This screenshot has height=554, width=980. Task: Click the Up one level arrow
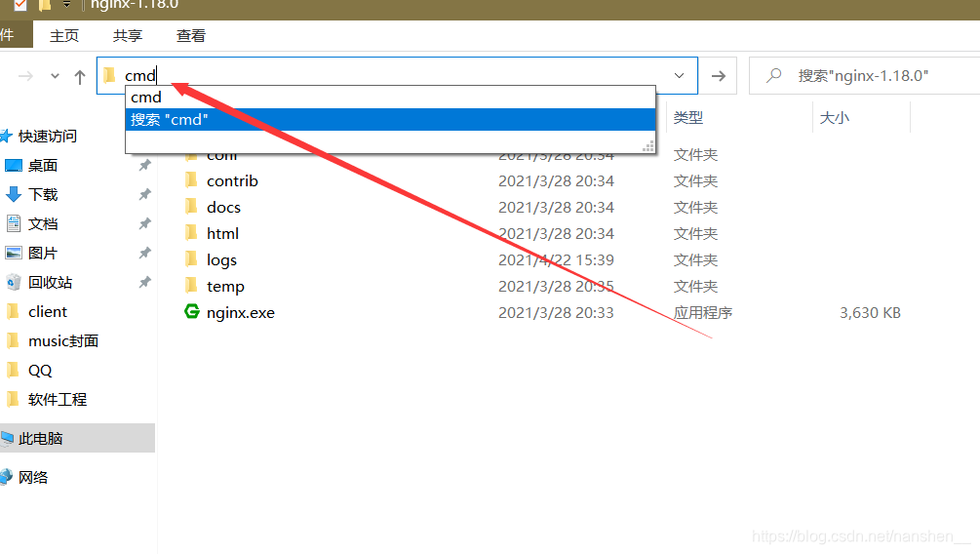tap(79, 76)
